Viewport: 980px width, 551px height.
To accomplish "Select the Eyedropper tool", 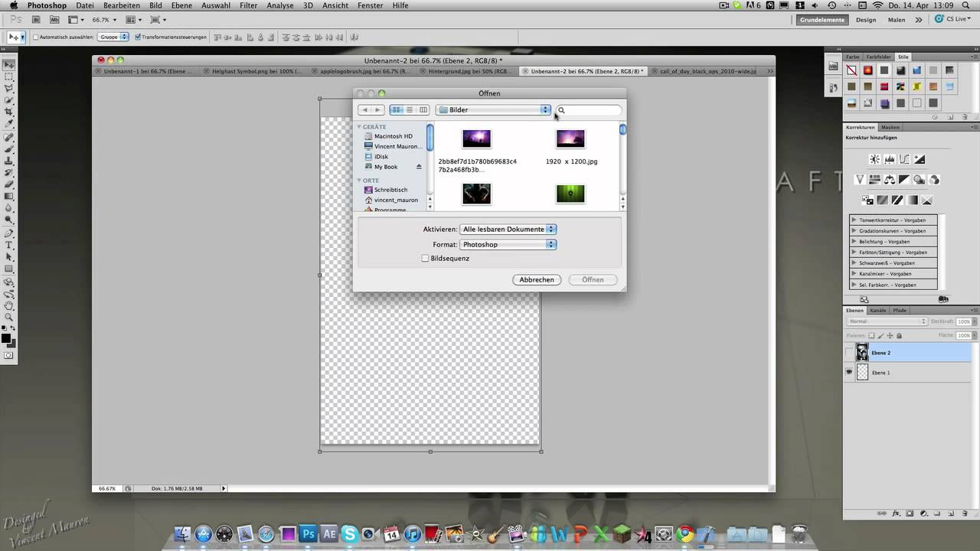I will pos(9,123).
